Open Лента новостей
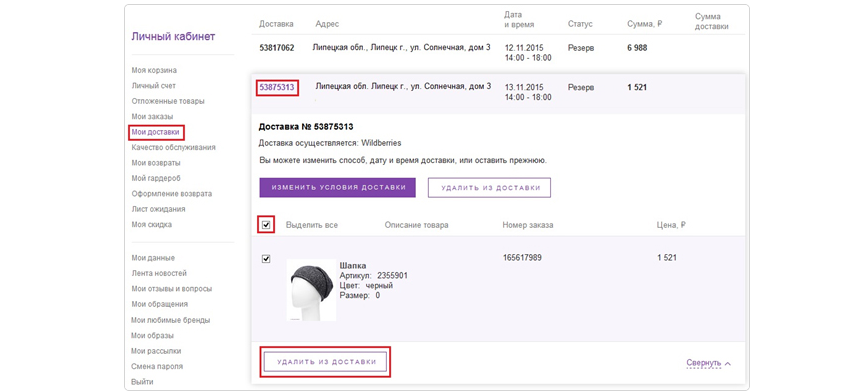Screen dimensions: 847x392 [x=159, y=273]
